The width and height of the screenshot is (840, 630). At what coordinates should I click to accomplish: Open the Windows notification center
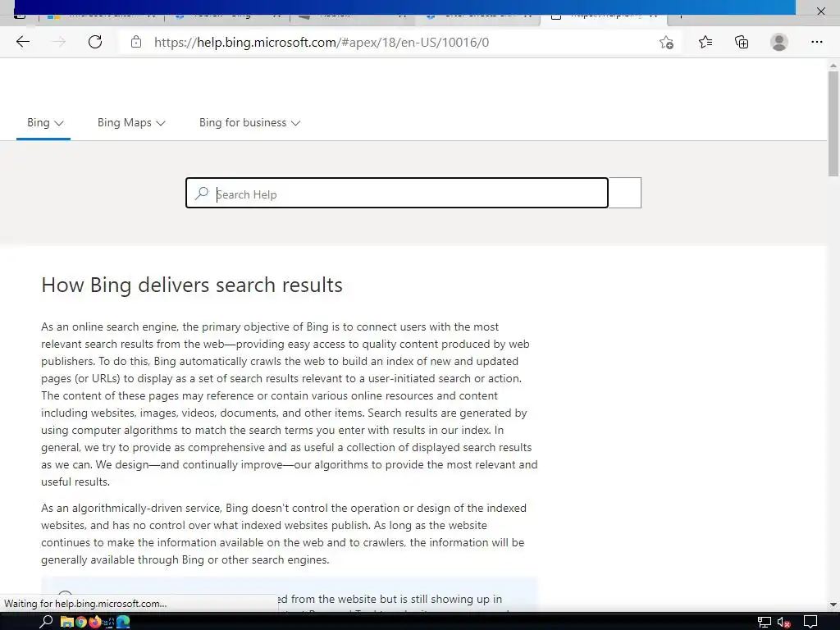tap(810, 622)
